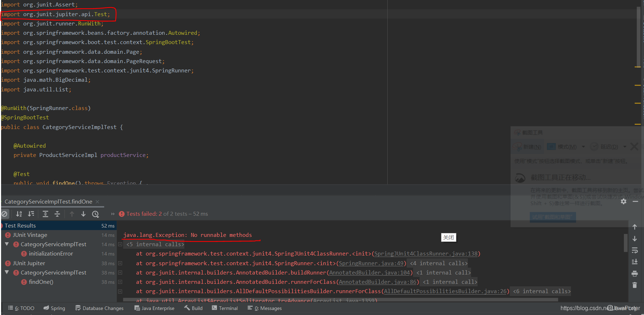Click the @Test annotation in editor

coord(21,174)
